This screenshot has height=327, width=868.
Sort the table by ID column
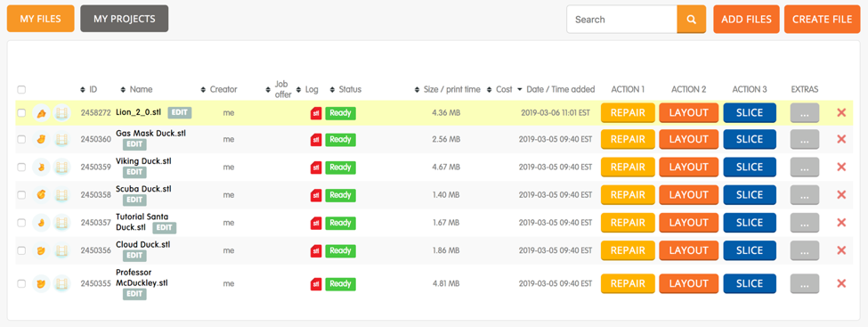coord(88,89)
